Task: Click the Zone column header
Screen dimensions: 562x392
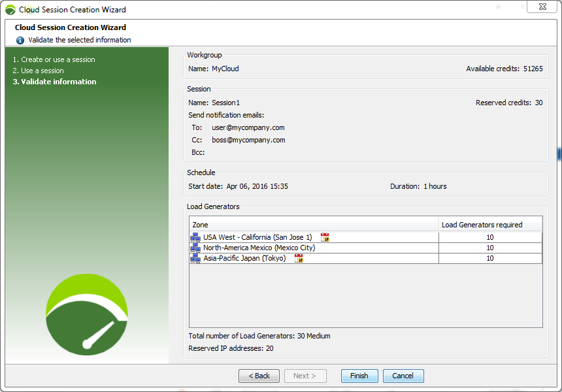Action: click(314, 225)
